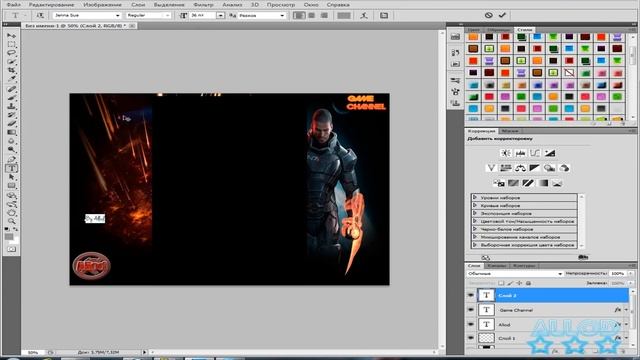Open the Редактирование menu
640x360 pixels.
[x=51, y=4]
